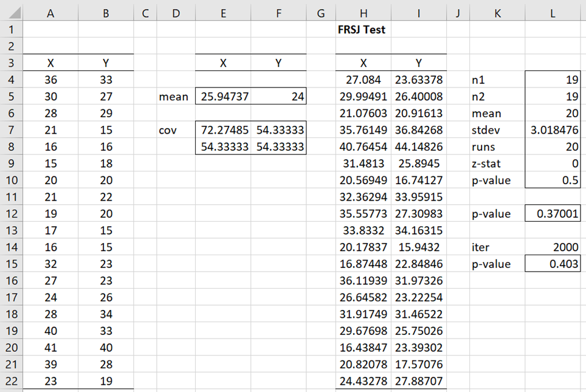Select the cell containing 0.403
Viewport: 586px width, 392px height.
(552, 264)
